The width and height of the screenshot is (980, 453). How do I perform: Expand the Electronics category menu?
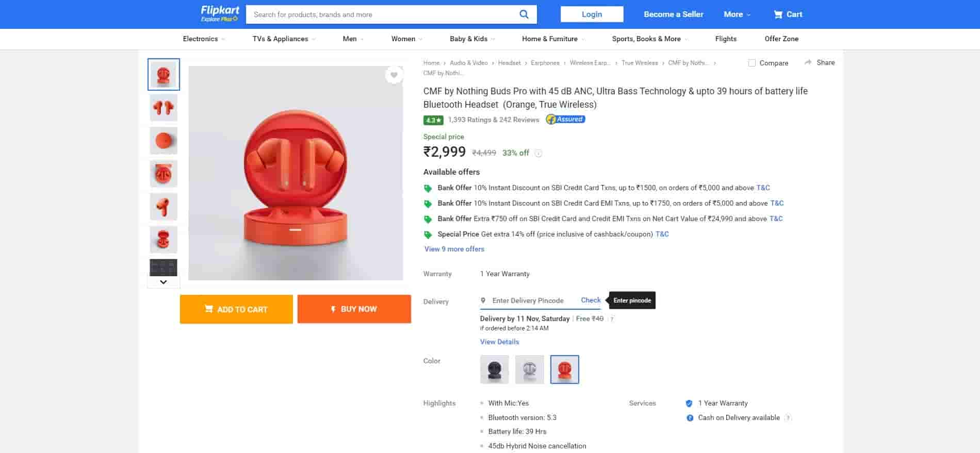(x=204, y=39)
